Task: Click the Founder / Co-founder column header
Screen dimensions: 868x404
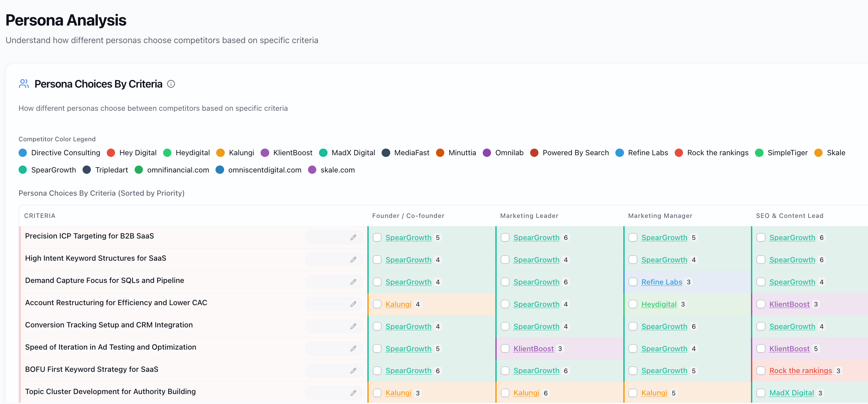Action: (x=408, y=216)
